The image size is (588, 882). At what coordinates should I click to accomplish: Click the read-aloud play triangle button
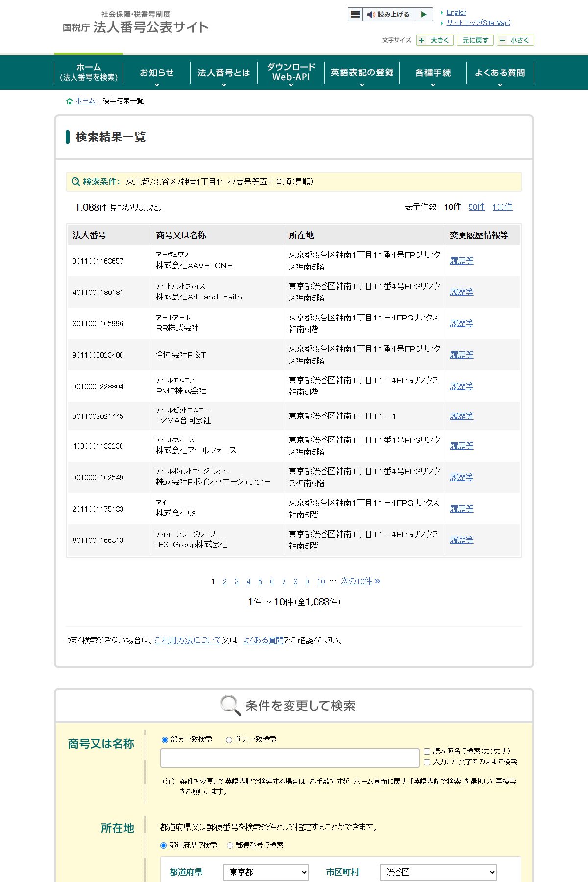click(x=424, y=14)
